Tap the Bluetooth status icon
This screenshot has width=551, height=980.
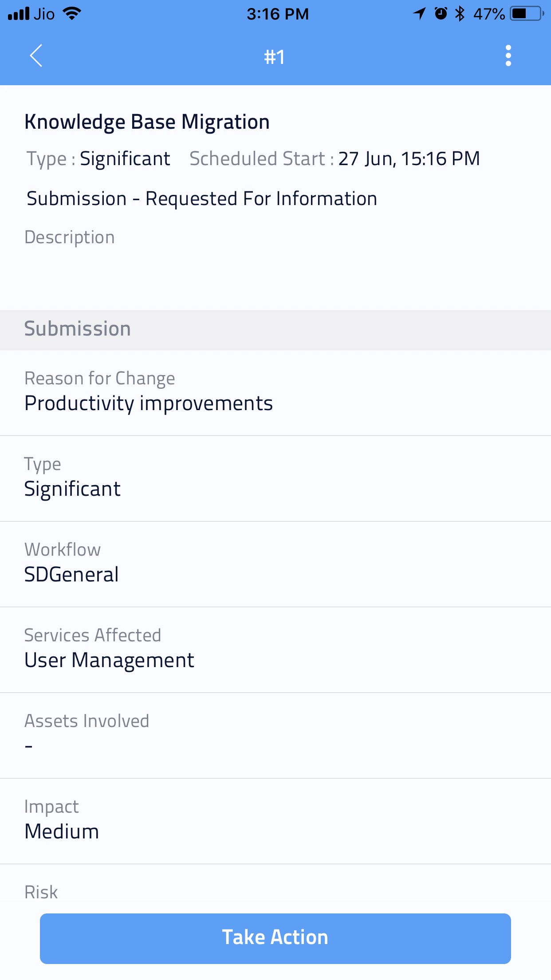(460, 14)
